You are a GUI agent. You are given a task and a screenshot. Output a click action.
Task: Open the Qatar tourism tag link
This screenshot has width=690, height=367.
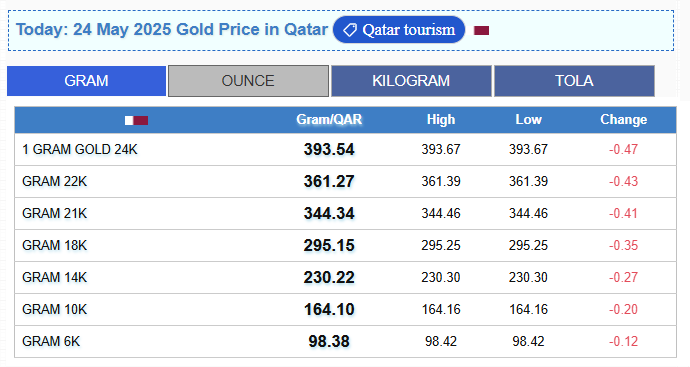tap(399, 30)
